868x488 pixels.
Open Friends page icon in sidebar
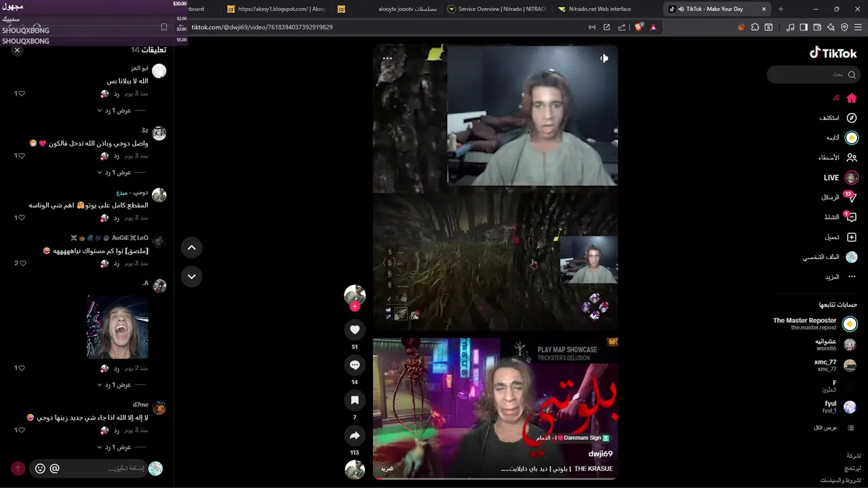(x=852, y=157)
